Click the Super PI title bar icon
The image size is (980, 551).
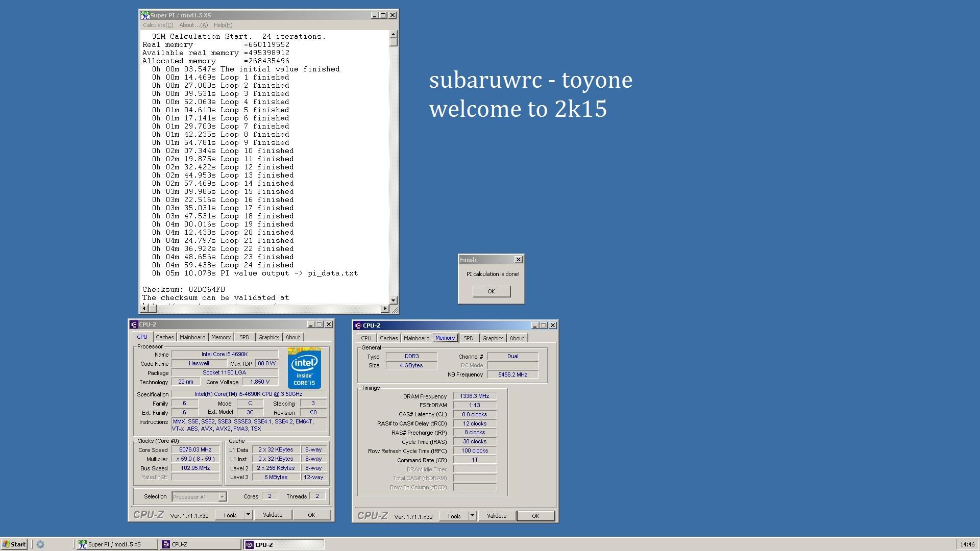[145, 15]
